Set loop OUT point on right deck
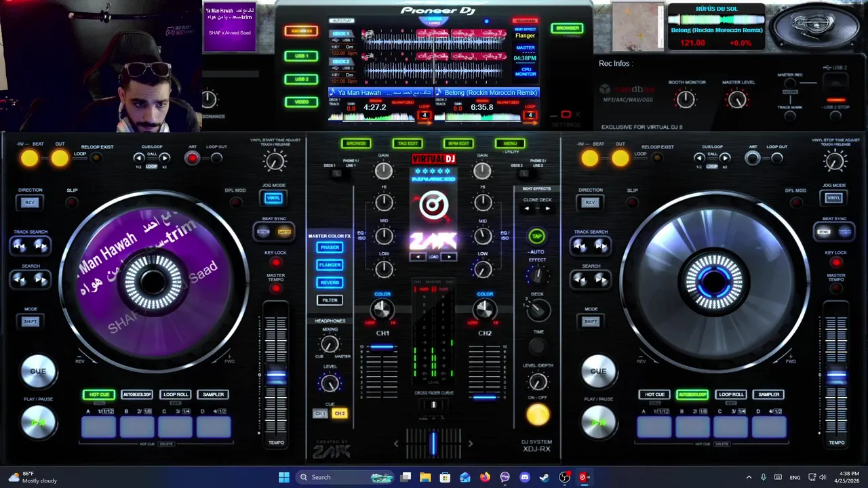This screenshot has width=868, height=488. (620, 158)
